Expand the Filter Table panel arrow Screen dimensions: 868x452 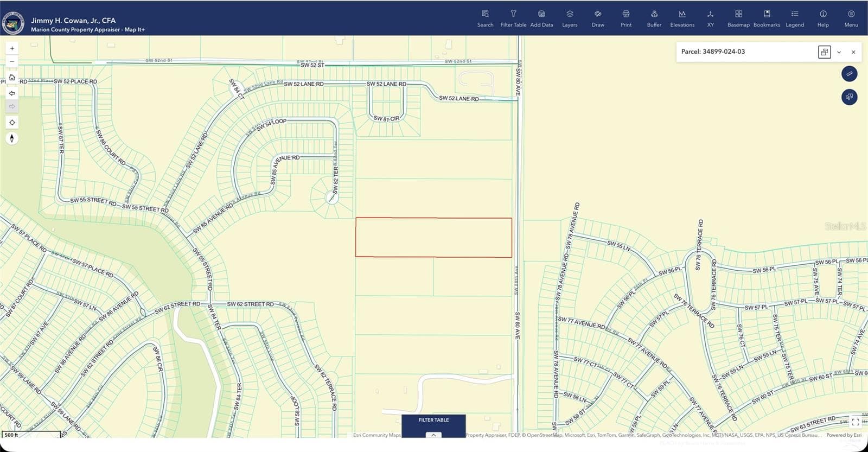pyautogui.click(x=433, y=435)
